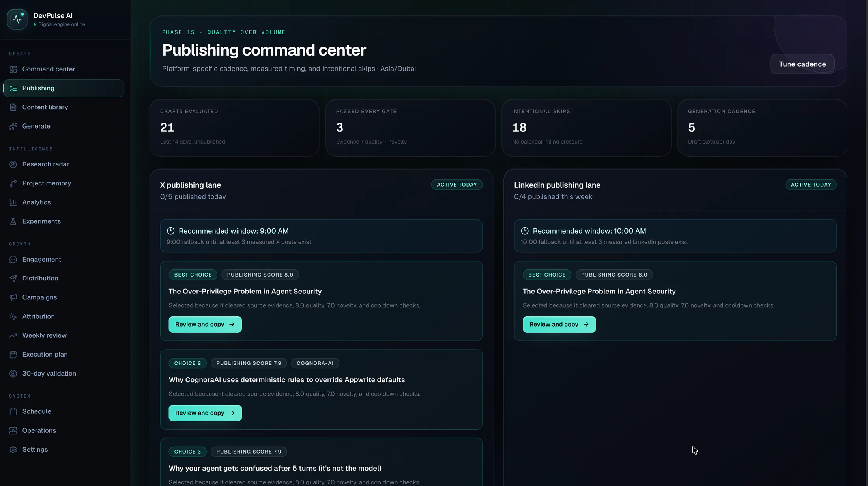
Task: Open Project memory page
Action: (x=64, y=183)
